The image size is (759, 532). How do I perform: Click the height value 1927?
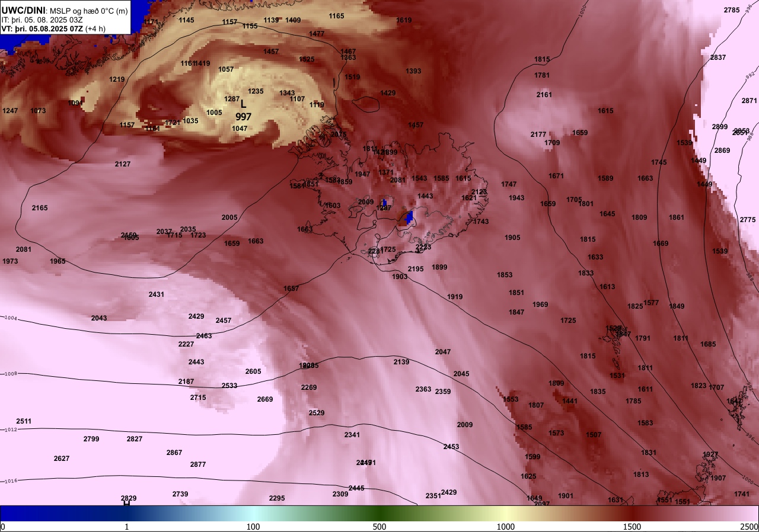[710, 454]
